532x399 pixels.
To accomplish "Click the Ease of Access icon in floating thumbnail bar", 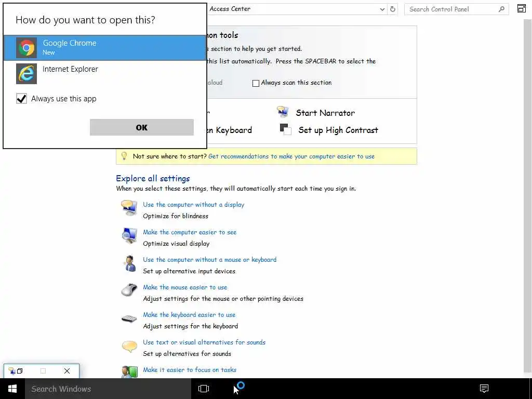I will point(12,371).
